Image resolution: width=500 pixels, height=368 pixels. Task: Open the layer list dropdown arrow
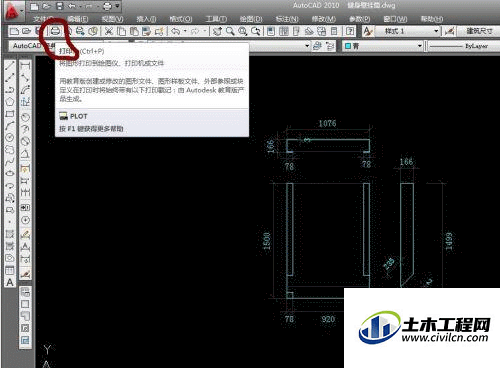(307, 46)
